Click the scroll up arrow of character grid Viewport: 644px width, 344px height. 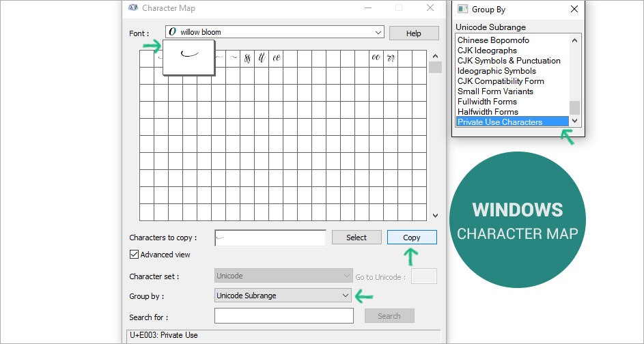pyautogui.click(x=435, y=56)
